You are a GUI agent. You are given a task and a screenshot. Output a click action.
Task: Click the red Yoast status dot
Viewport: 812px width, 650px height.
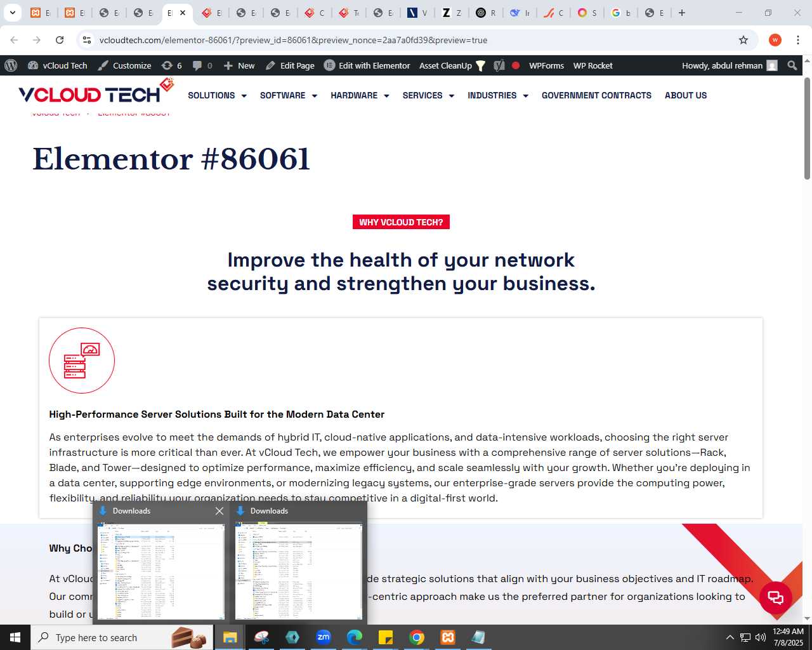coord(516,65)
